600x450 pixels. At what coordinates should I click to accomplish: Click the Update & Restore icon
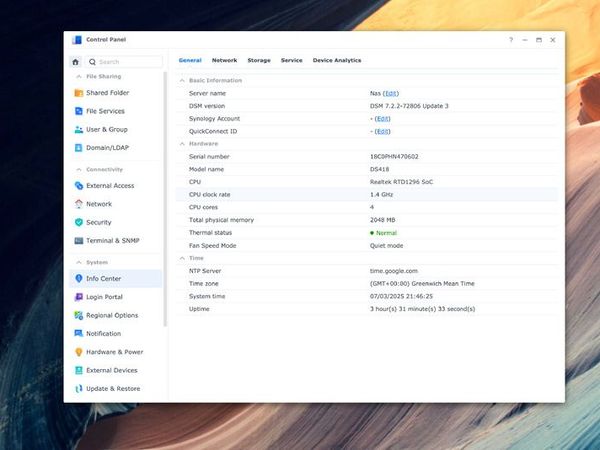[78, 389]
